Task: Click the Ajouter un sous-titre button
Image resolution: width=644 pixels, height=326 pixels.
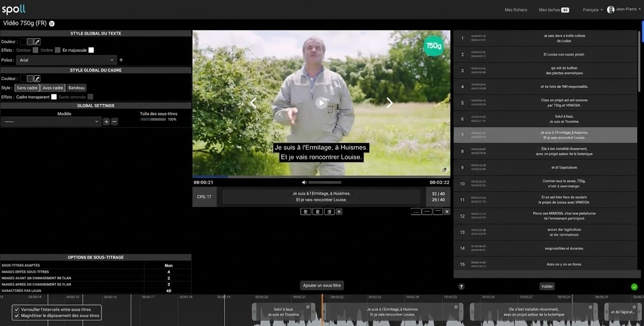Action: pos(322,286)
